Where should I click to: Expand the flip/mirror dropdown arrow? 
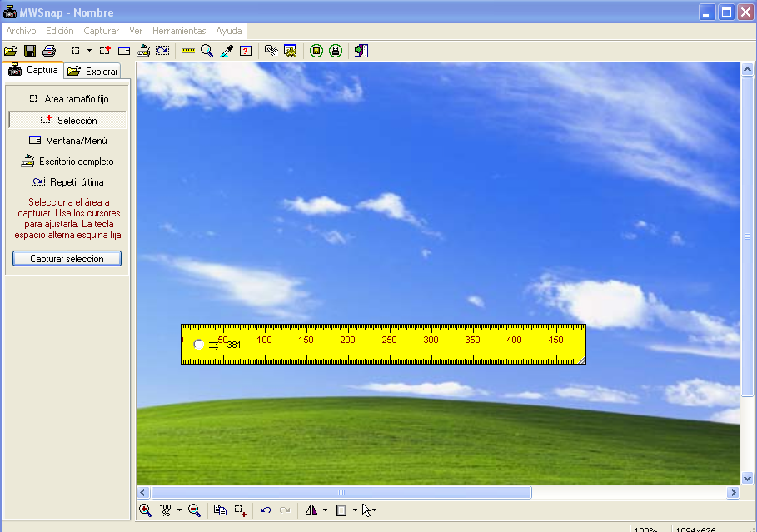(325, 510)
